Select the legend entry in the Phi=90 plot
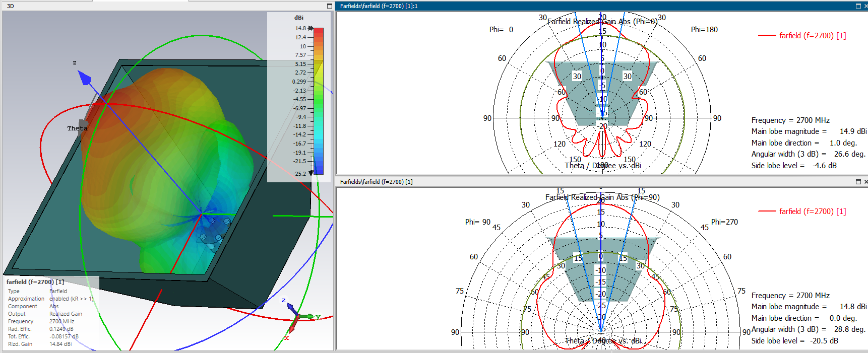The height and width of the screenshot is (353, 868). click(812, 211)
